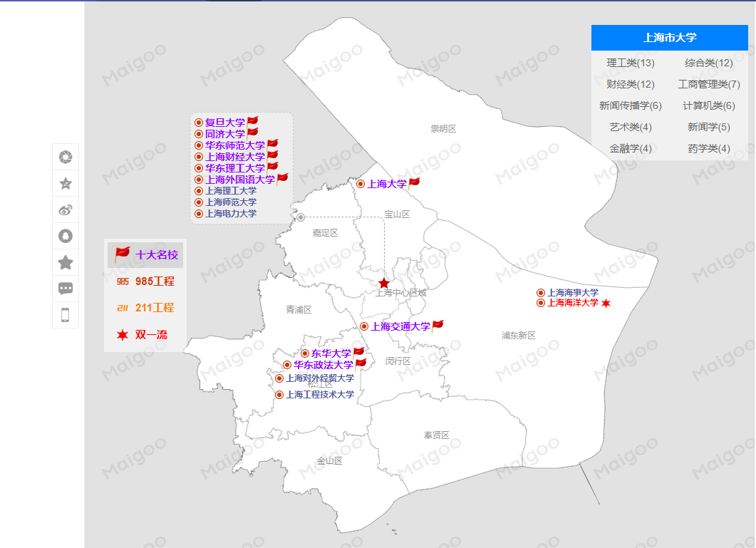Click 上海对外经贸大学 on the map
The image size is (756, 548).
coord(320,378)
